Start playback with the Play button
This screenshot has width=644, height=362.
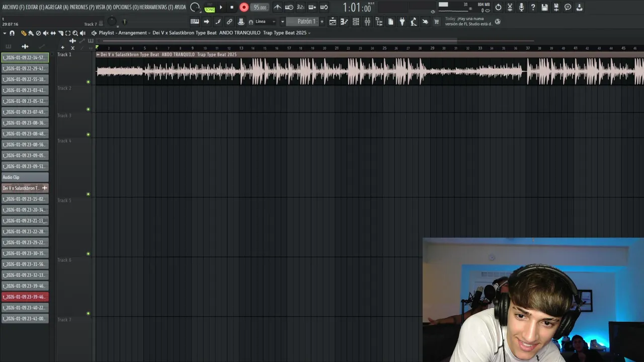coord(221,7)
